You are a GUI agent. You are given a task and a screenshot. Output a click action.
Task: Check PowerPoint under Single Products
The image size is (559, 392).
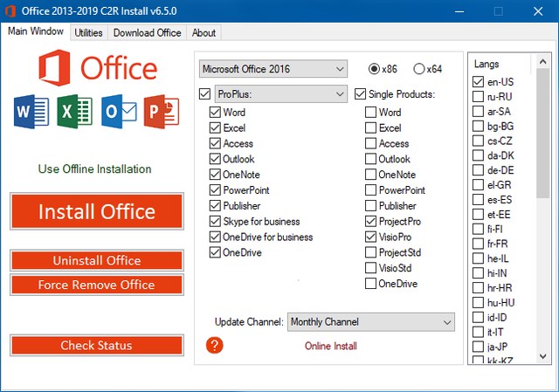coord(370,190)
